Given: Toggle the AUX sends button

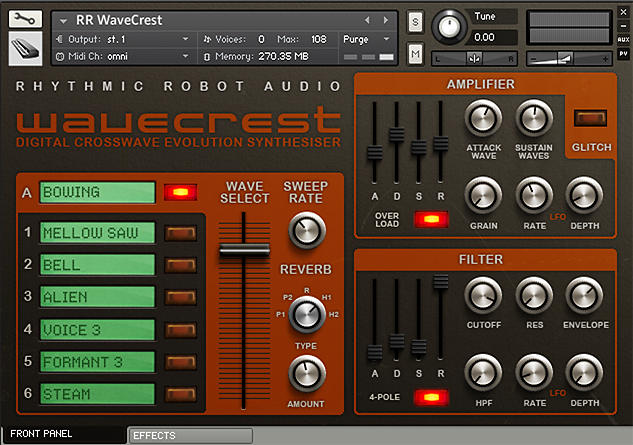Looking at the screenshot, I should [x=623, y=40].
